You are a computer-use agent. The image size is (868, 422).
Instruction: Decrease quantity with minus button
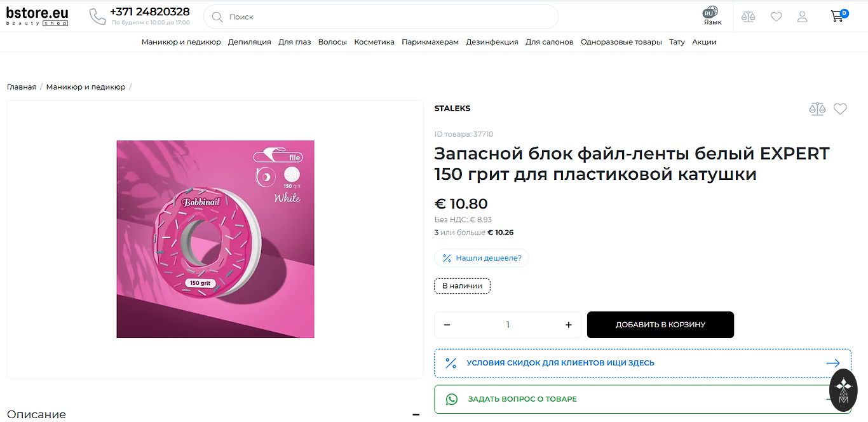[x=447, y=325]
